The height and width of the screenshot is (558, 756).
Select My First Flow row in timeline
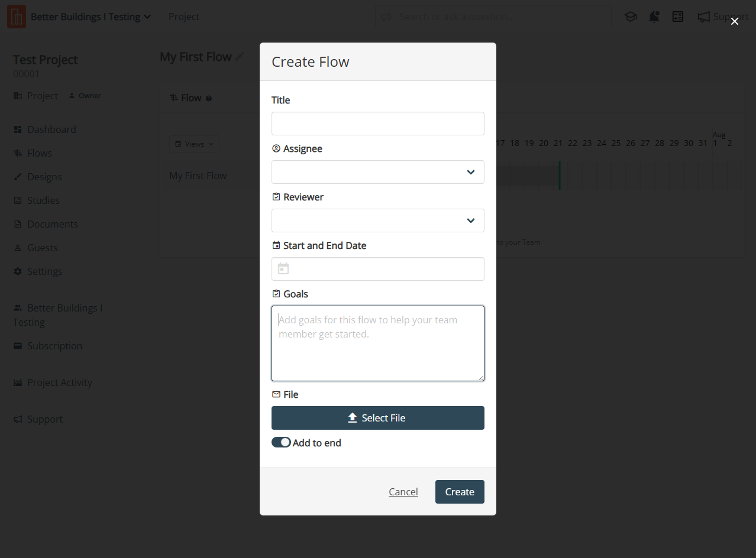(x=198, y=176)
